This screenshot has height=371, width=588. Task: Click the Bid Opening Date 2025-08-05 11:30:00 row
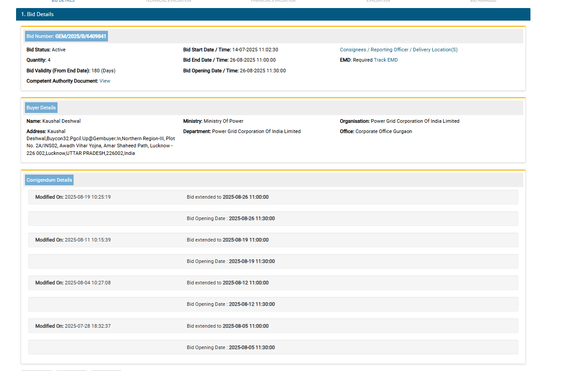tap(273, 348)
